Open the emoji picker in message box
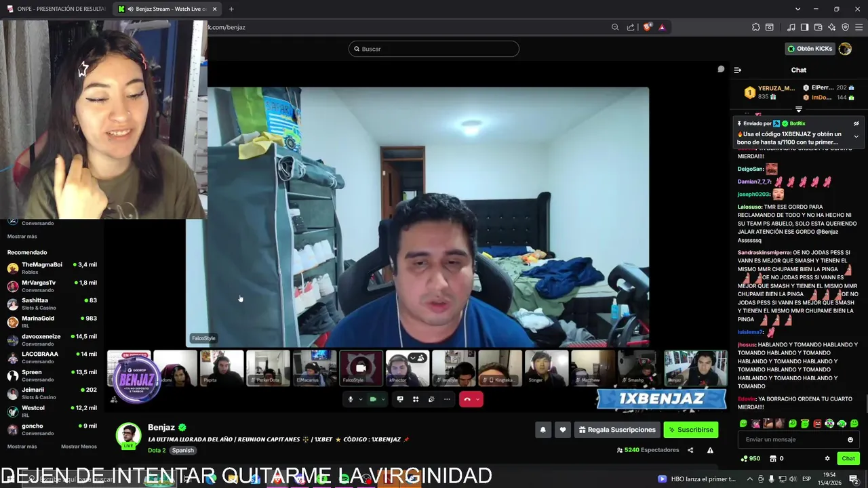Screen dimensions: 868x488 pos(850,440)
